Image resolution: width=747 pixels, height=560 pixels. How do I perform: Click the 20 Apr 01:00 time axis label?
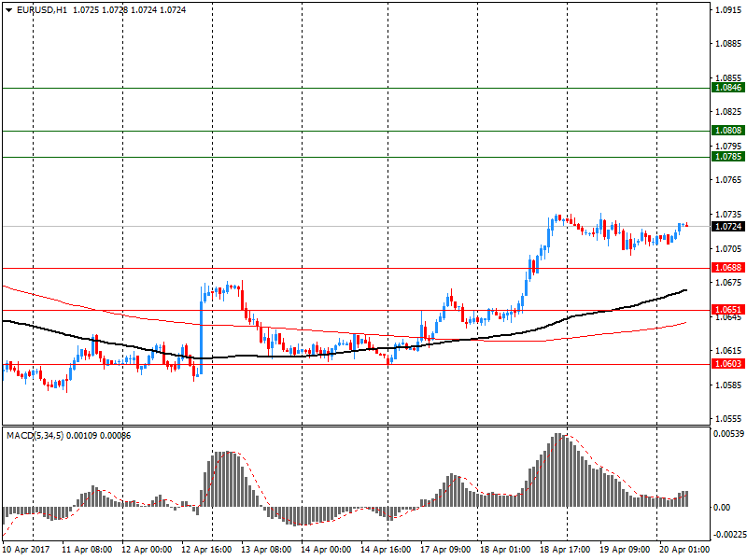684,550
